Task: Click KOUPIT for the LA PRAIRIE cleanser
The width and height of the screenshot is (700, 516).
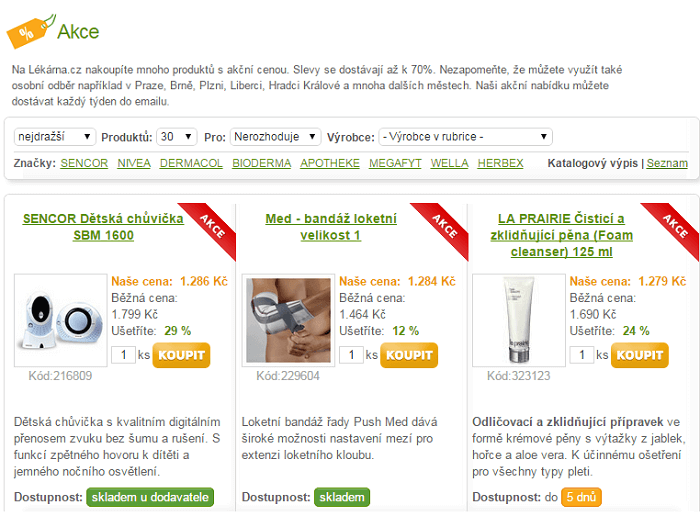Action: (x=640, y=355)
